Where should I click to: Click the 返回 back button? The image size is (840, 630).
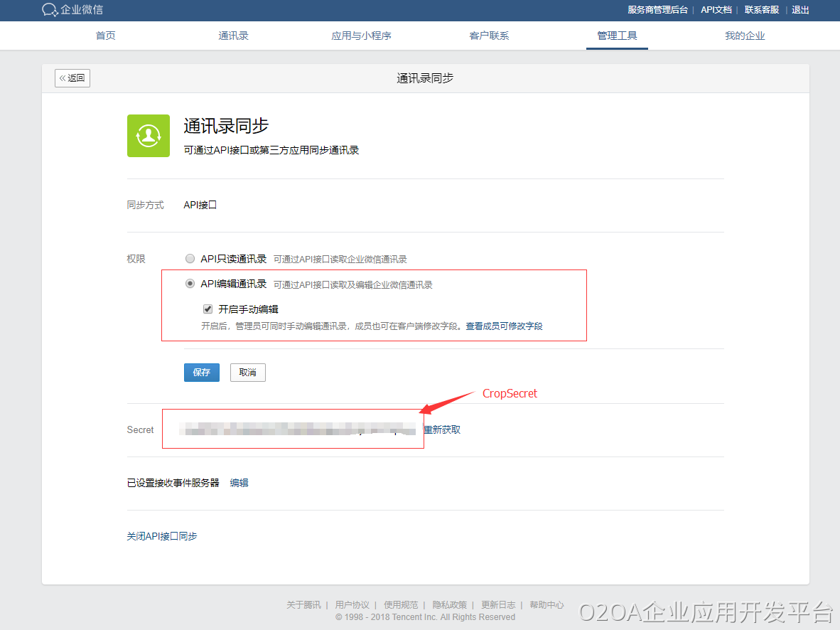[72, 78]
